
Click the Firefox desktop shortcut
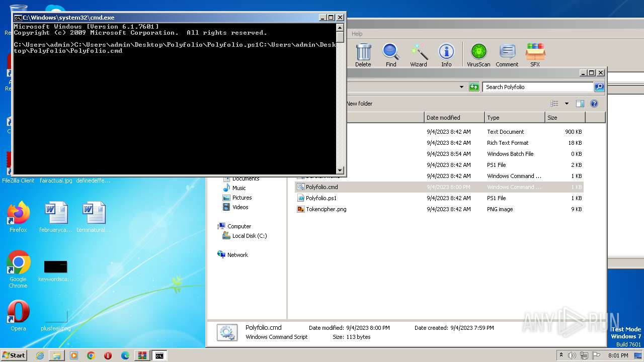pyautogui.click(x=18, y=217)
